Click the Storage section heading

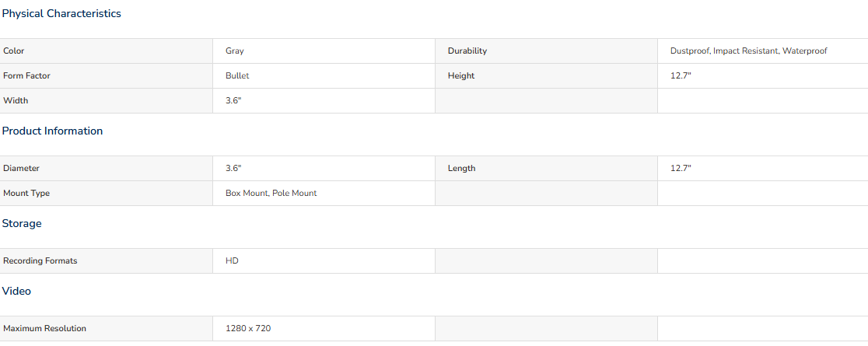pos(22,224)
